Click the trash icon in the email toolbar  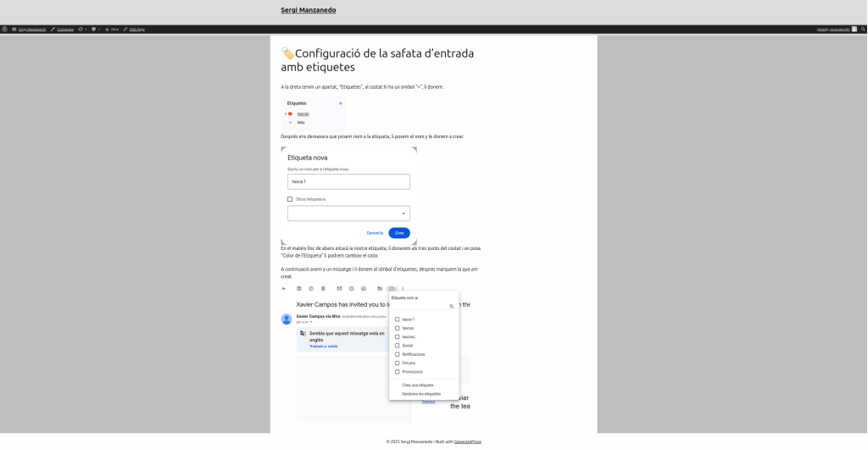pos(323,289)
